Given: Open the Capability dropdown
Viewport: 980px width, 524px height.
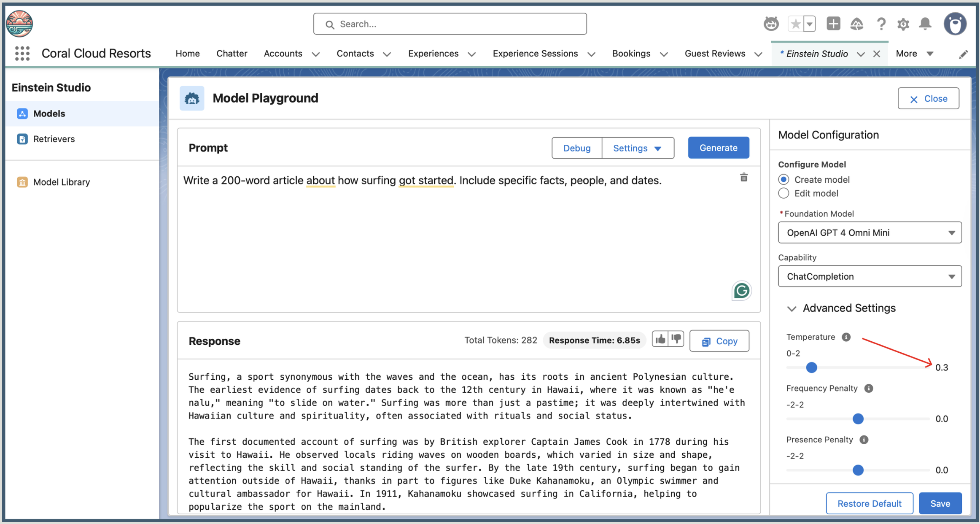Looking at the screenshot, I should pyautogui.click(x=870, y=276).
